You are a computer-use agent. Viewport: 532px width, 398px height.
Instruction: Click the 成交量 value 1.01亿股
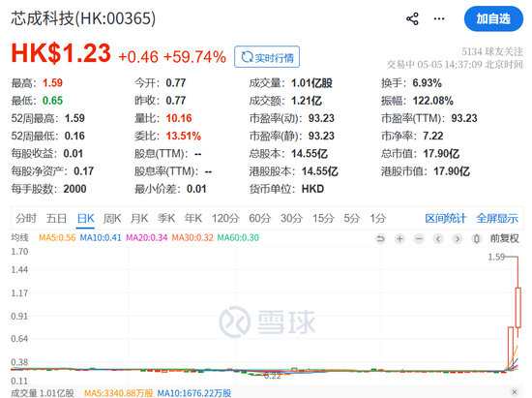coord(311,83)
